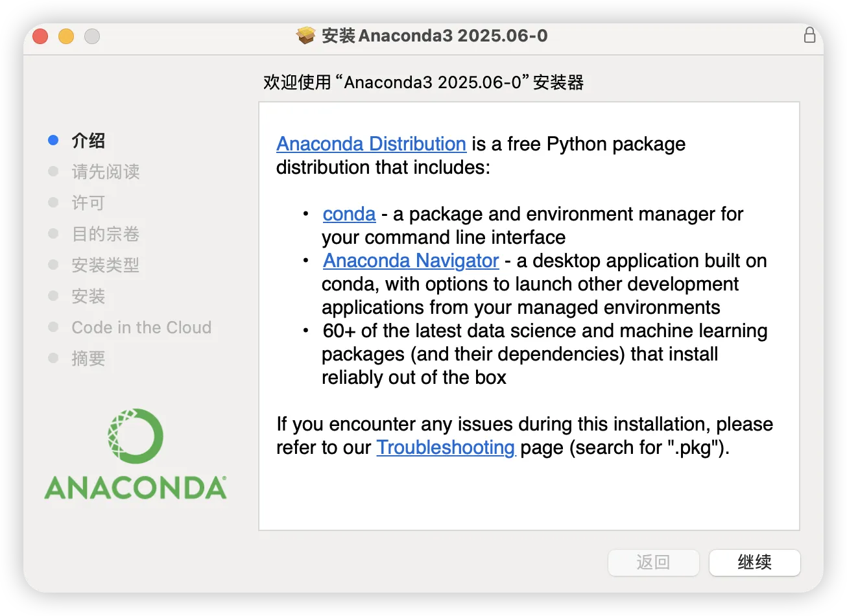Click the 摘要 summary step
The width and height of the screenshot is (847, 616).
pyautogui.click(x=88, y=359)
